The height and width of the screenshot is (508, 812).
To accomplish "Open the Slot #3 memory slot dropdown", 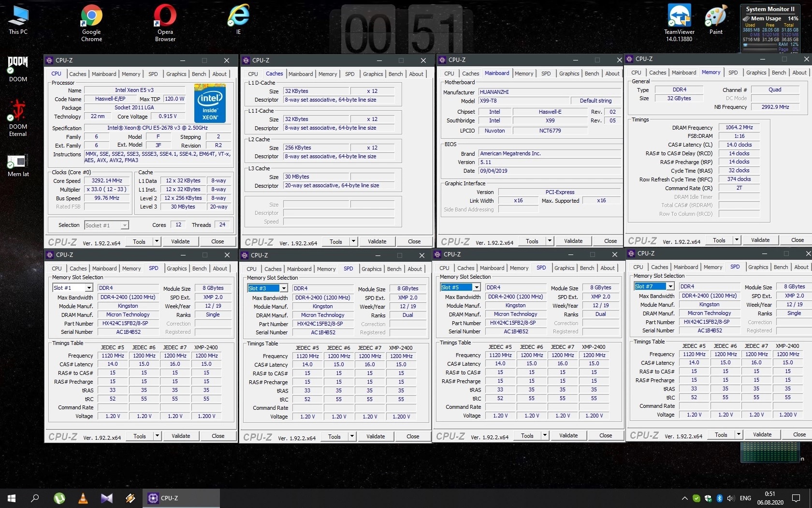I will (283, 288).
